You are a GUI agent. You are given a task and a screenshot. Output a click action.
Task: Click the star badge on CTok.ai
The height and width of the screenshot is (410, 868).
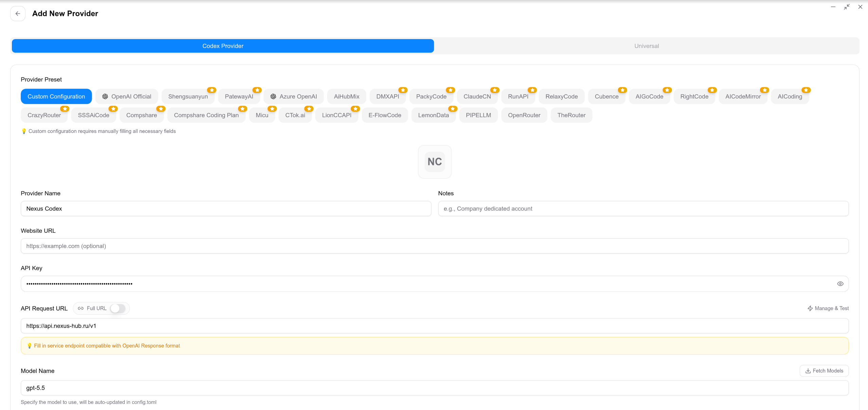click(x=309, y=109)
